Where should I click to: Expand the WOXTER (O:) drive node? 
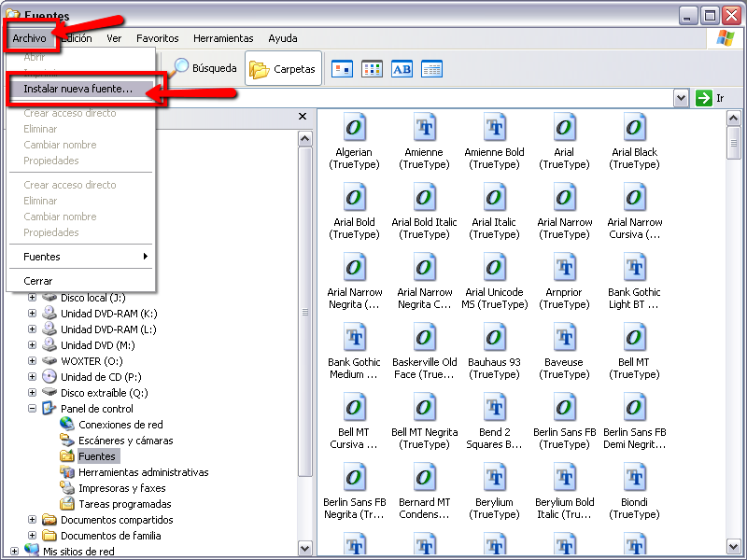32,361
